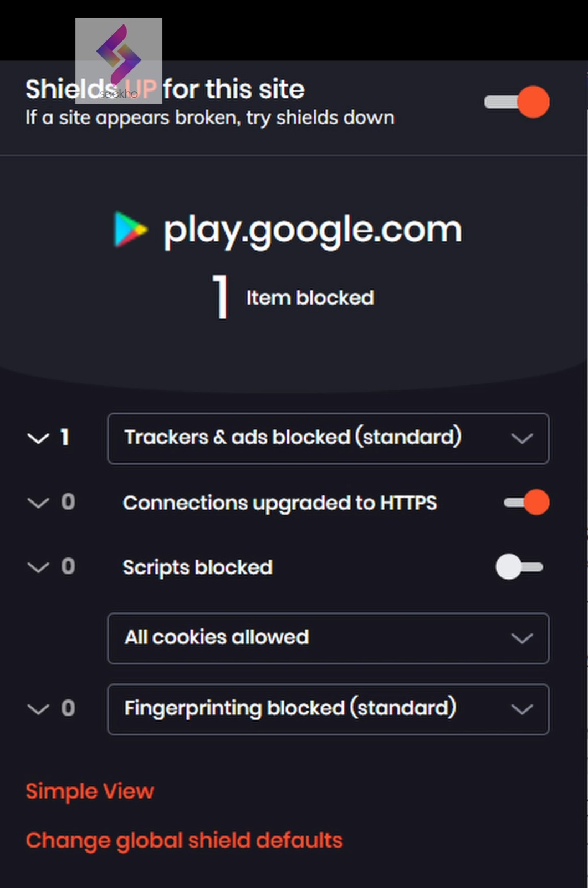Image resolution: width=588 pixels, height=888 pixels.
Task: Switch to Simple View
Action: [x=90, y=791]
